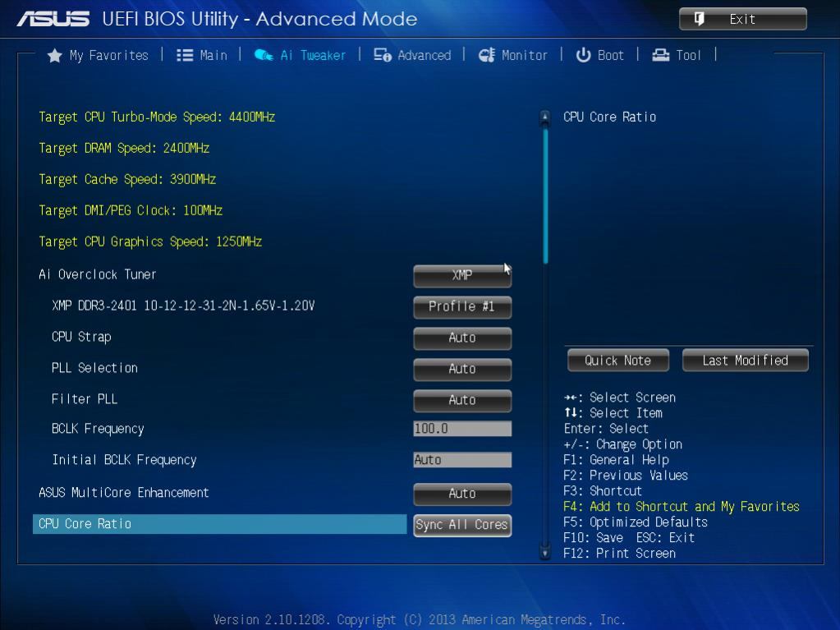Click Target CPU Turbo-Mode Speed: 4400MHz text
Screen dimensions: 840x630
tap(157, 117)
